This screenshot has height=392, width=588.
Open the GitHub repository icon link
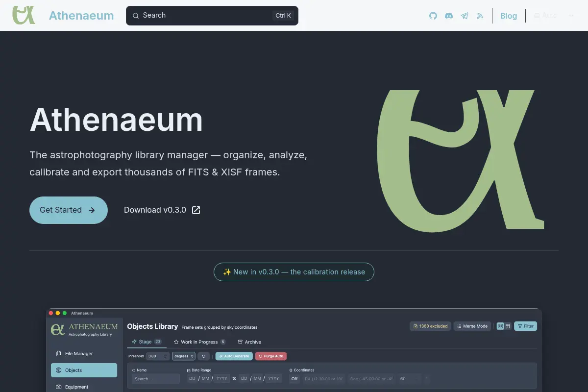433,16
